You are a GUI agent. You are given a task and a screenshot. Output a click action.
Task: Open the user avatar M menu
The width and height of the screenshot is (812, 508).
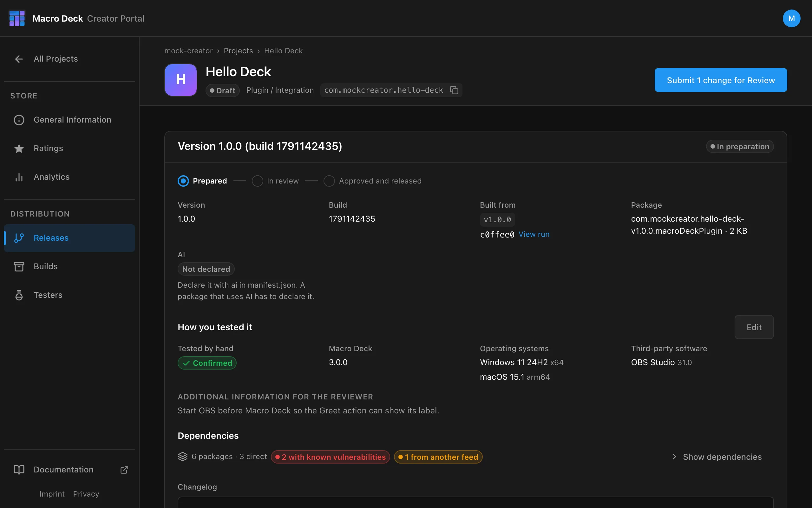click(x=791, y=18)
